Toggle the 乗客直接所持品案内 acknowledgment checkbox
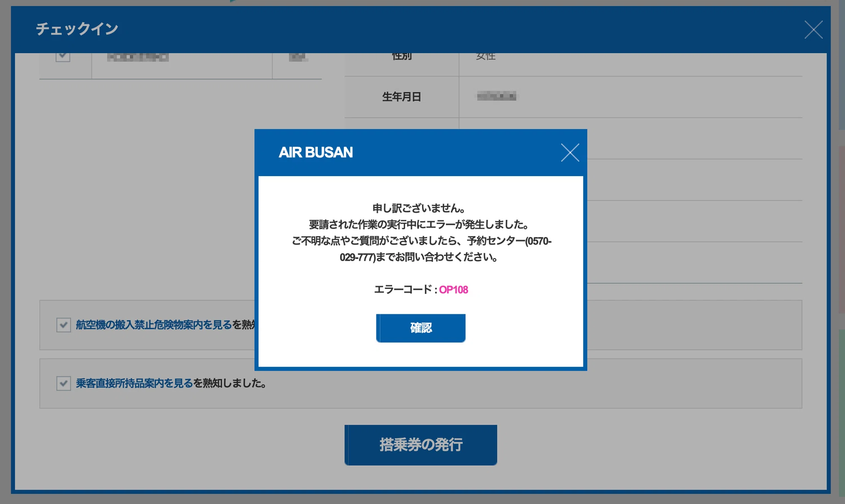845x504 pixels. [63, 384]
